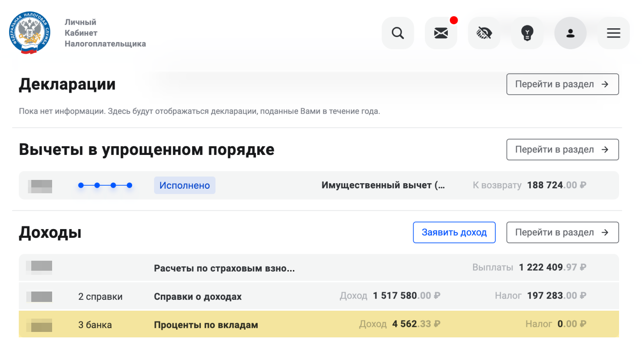Viewport: 642px width, 364px height.
Task: Open messages with unread notification
Action: point(441,33)
